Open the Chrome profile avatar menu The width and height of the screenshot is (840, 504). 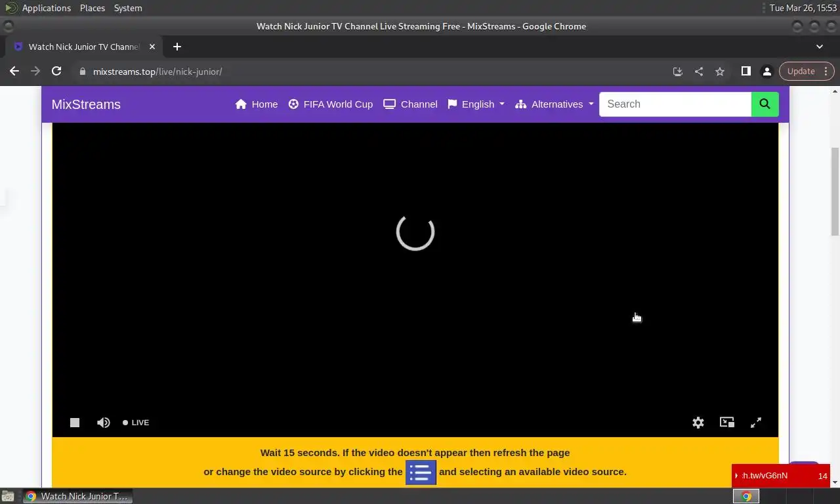[766, 71]
